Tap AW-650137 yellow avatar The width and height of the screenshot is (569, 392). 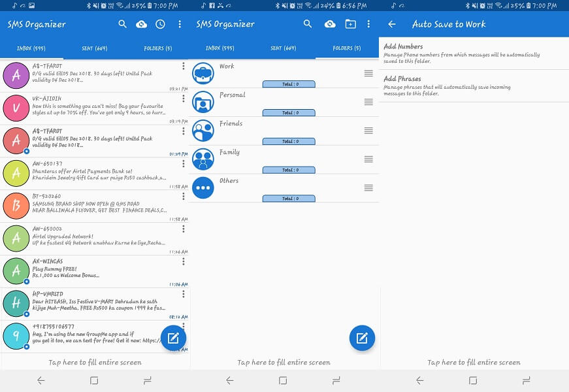click(16, 173)
